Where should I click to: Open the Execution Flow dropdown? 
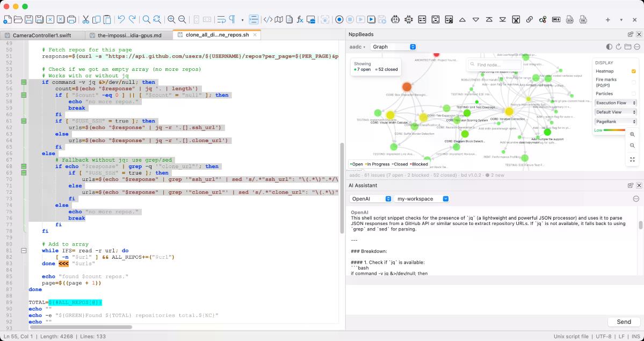(616, 103)
